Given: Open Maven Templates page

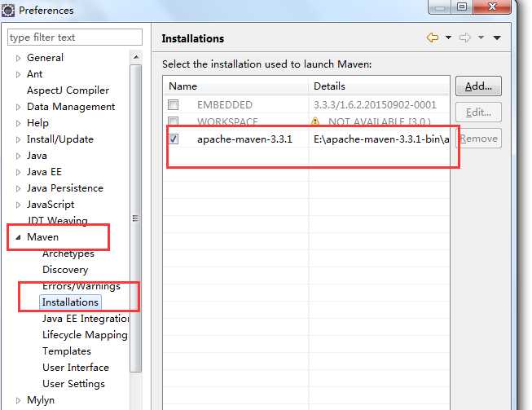Looking at the screenshot, I should (67, 351).
